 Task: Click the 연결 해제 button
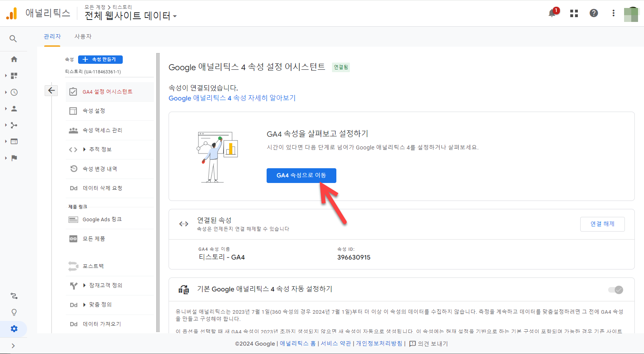(602, 224)
